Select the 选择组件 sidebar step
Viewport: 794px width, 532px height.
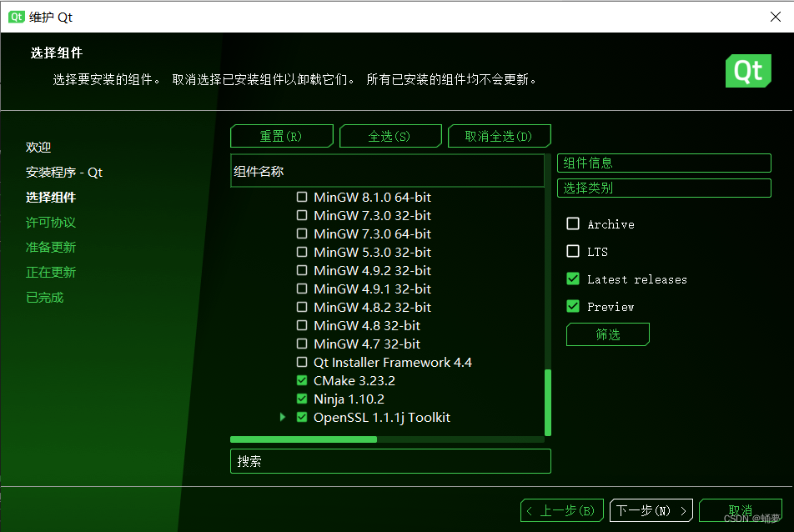[51, 197]
